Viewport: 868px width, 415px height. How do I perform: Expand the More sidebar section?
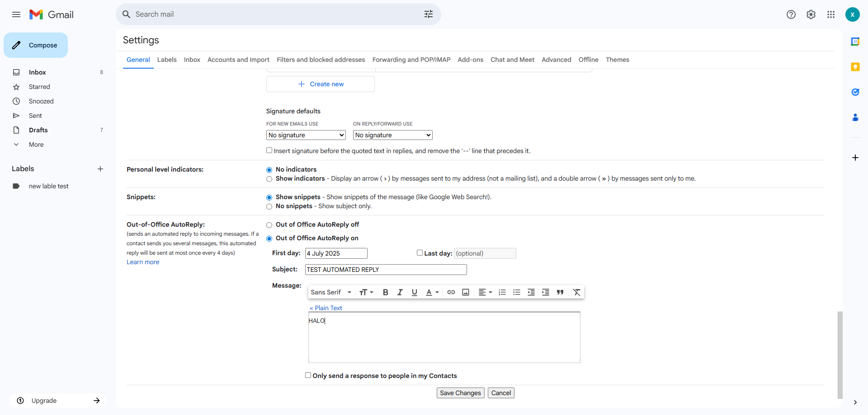pyautogui.click(x=36, y=145)
